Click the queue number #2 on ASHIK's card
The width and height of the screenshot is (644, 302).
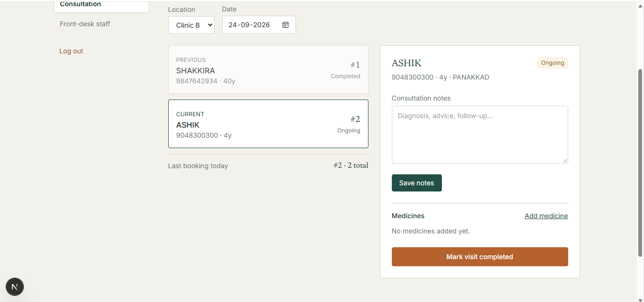[x=355, y=119]
